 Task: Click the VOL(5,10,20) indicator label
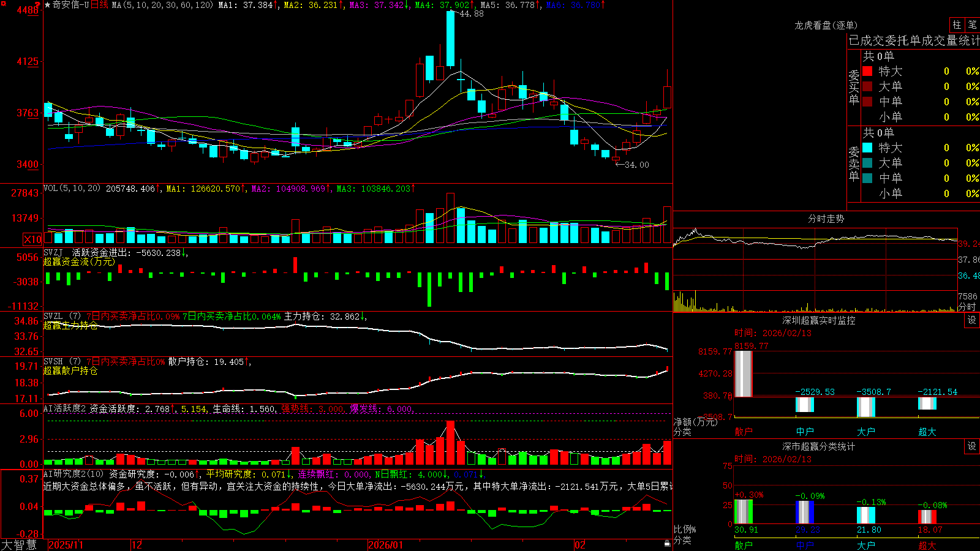point(72,189)
